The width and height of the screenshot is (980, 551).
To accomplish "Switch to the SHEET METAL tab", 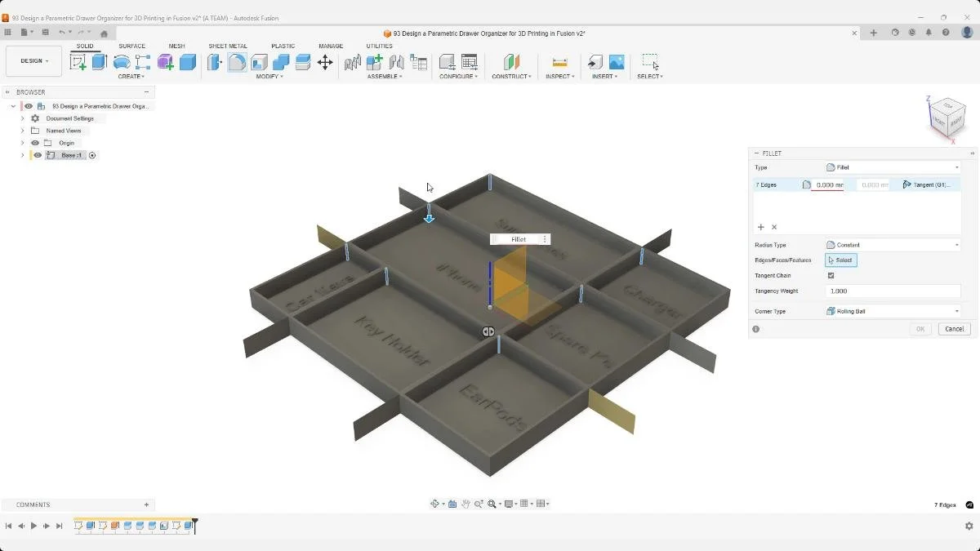I will (227, 46).
